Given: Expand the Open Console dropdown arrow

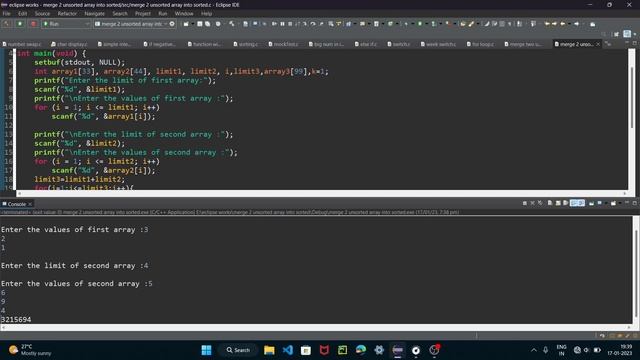Looking at the screenshot, I should [x=620, y=203].
